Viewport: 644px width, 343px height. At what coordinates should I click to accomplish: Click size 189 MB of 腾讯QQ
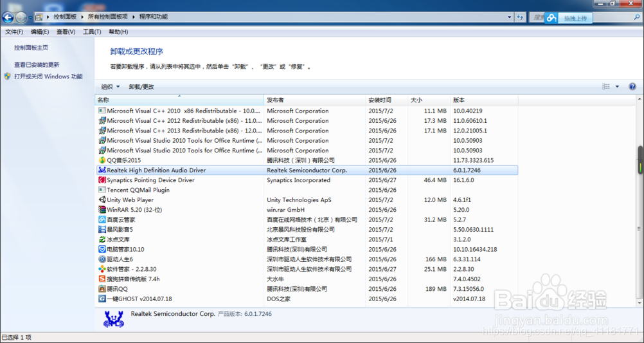tap(436, 289)
